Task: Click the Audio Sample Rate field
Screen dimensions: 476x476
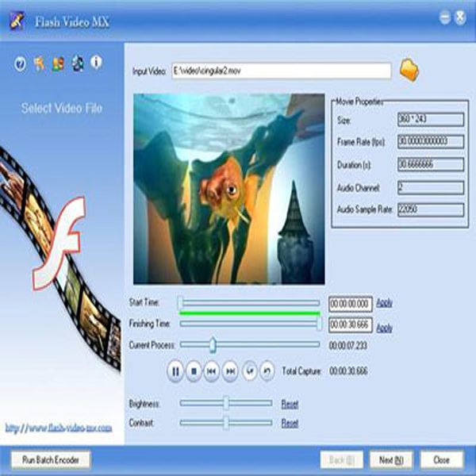Action: point(431,209)
